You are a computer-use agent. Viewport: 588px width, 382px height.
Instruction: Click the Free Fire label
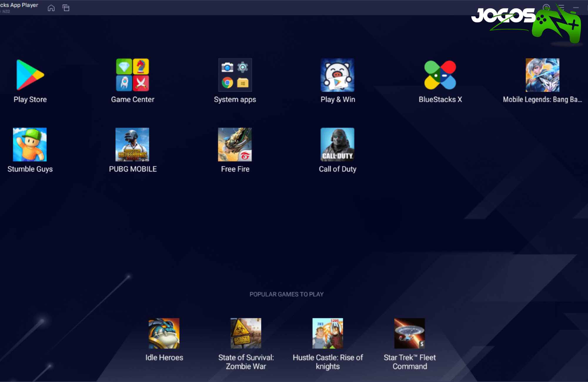tap(235, 169)
